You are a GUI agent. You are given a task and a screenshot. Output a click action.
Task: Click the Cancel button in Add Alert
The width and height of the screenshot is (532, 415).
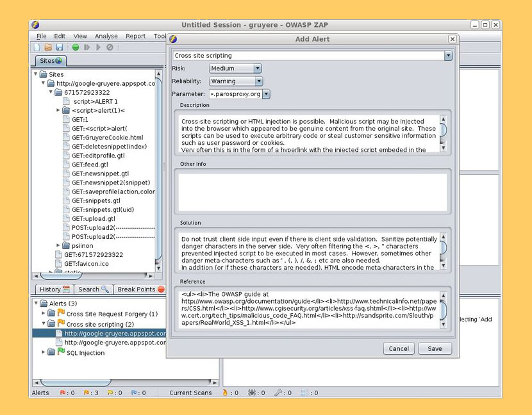[399, 348]
